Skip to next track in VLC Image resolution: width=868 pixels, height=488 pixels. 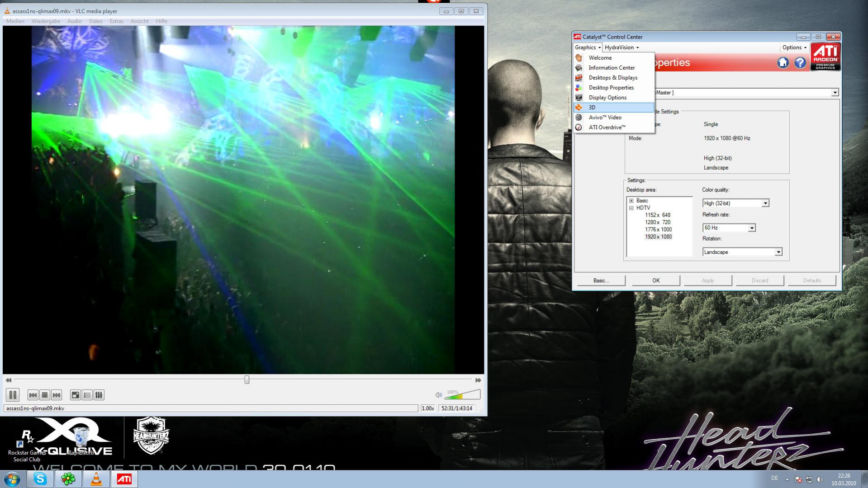56,395
